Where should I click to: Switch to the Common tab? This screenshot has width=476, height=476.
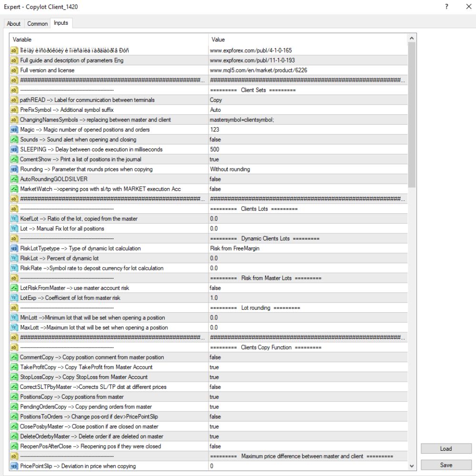37,24
